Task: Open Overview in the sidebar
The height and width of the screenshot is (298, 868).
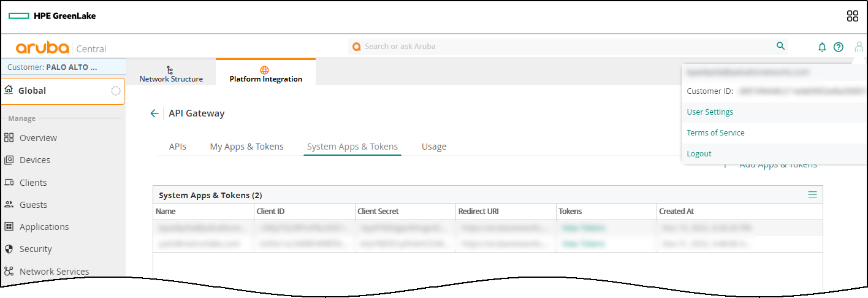Action: [x=38, y=138]
